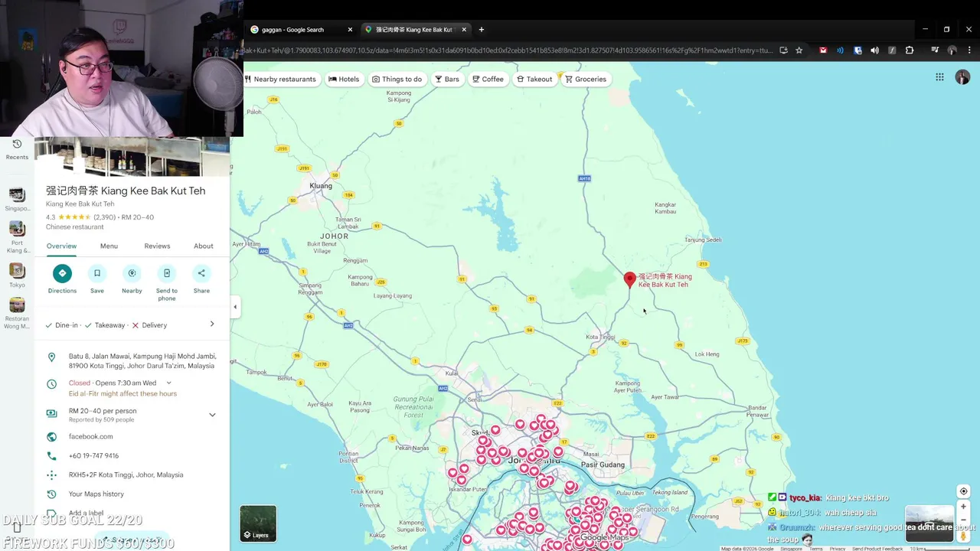
Task: Click the Batu 8, Jalan Mawai address
Action: 142,360
